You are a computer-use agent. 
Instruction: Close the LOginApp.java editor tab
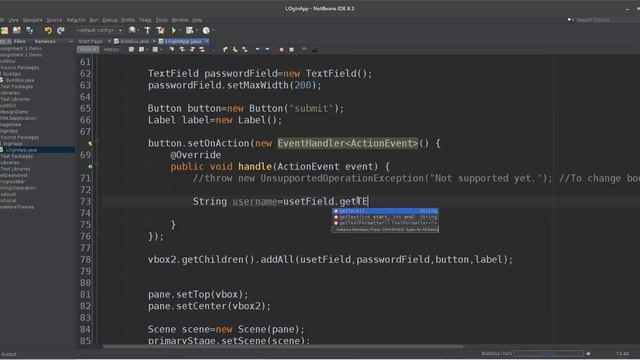pos(207,41)
